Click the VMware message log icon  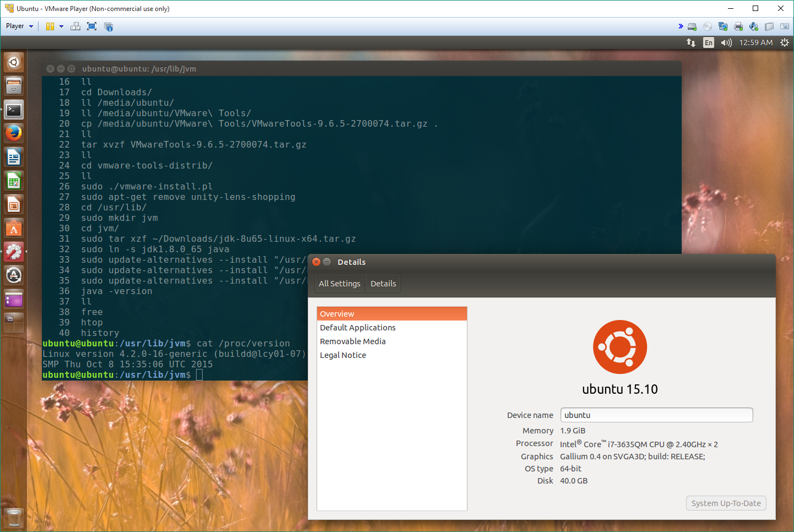785,26
